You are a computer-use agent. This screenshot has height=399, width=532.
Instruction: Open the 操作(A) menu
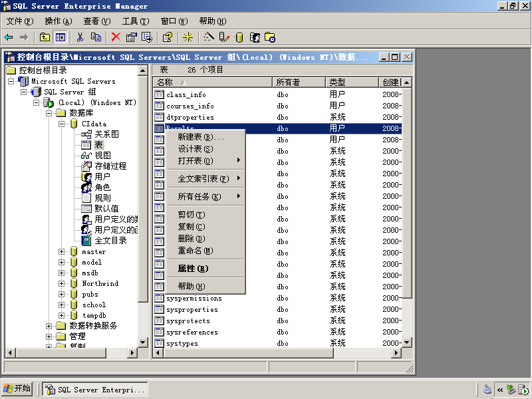tap(59, 21)
